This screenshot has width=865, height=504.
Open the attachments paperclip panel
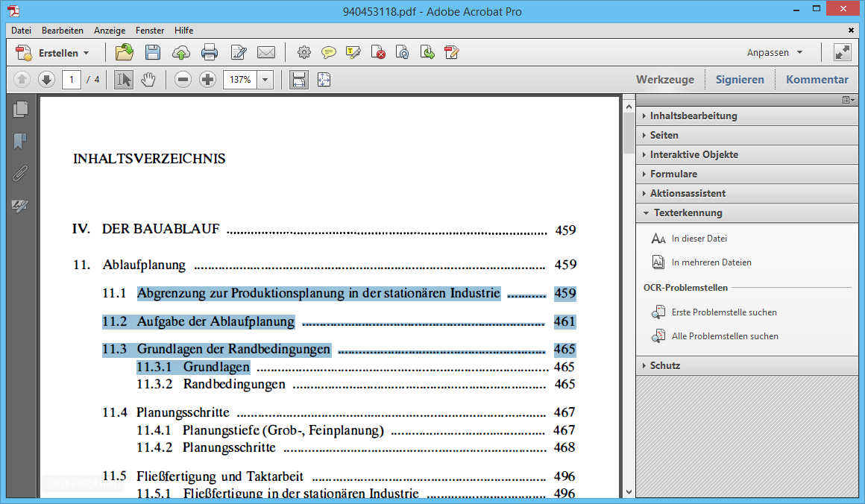(21, 173)
